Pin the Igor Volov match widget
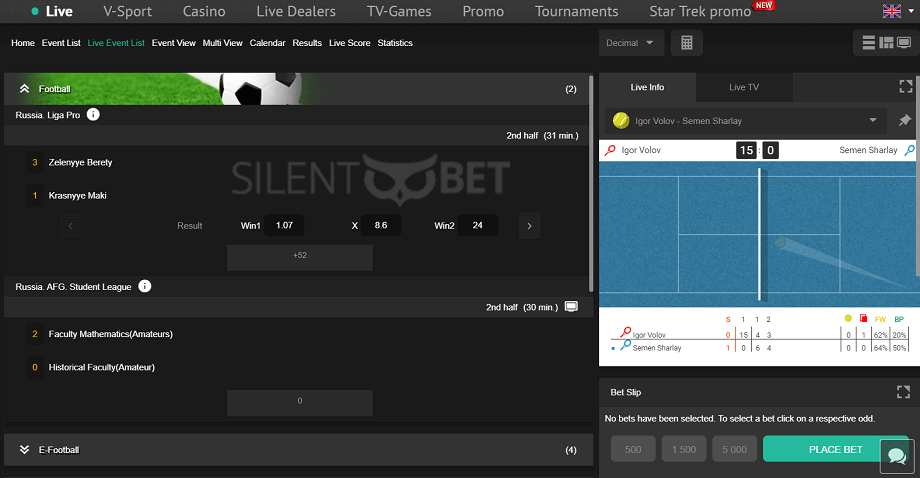 (904, 121)
